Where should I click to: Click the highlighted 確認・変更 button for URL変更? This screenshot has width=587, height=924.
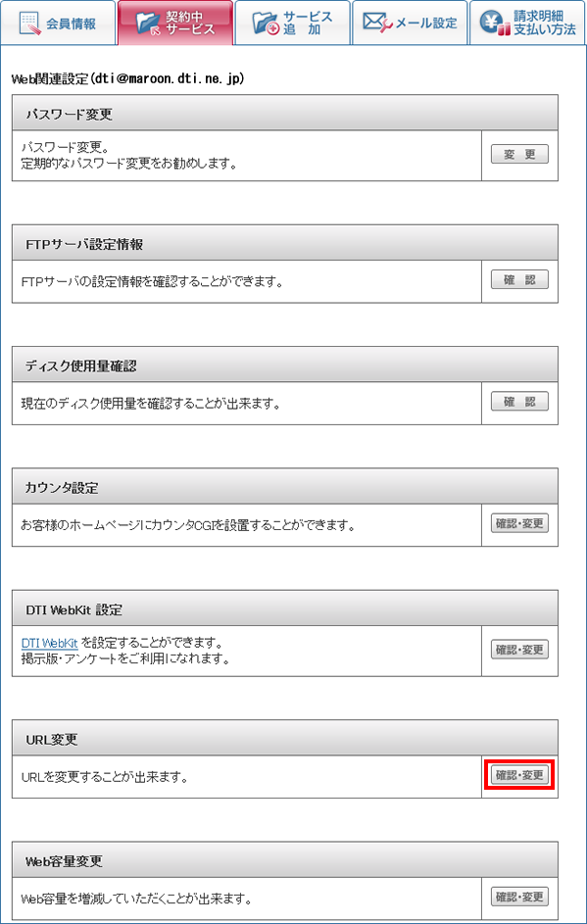coord(519,775)
